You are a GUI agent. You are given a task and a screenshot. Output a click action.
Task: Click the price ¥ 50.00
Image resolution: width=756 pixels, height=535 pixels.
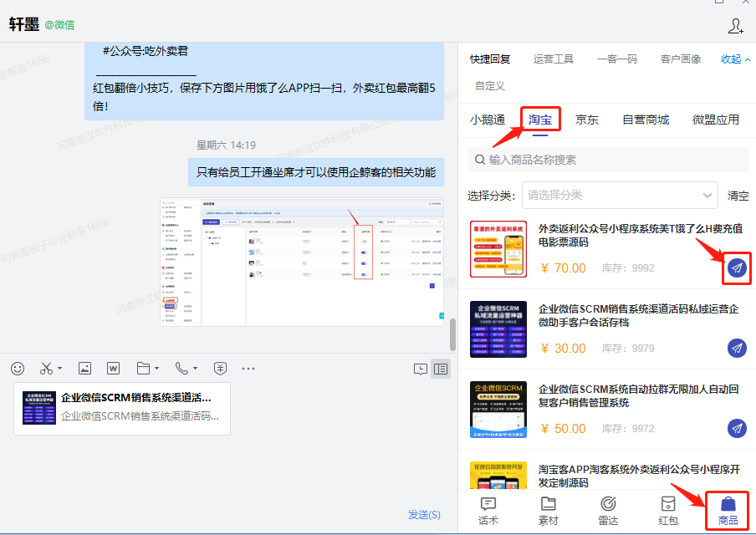(x=563, y=429)
